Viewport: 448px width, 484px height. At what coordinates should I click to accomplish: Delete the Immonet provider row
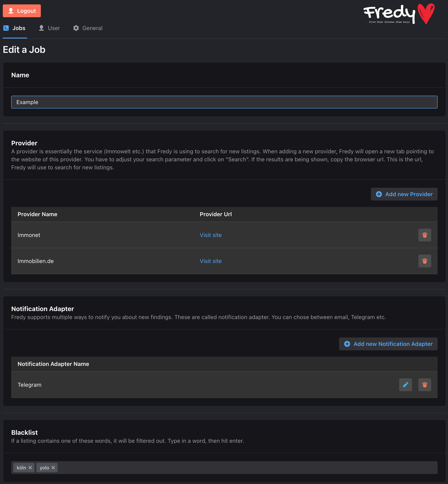click(425, 235)
